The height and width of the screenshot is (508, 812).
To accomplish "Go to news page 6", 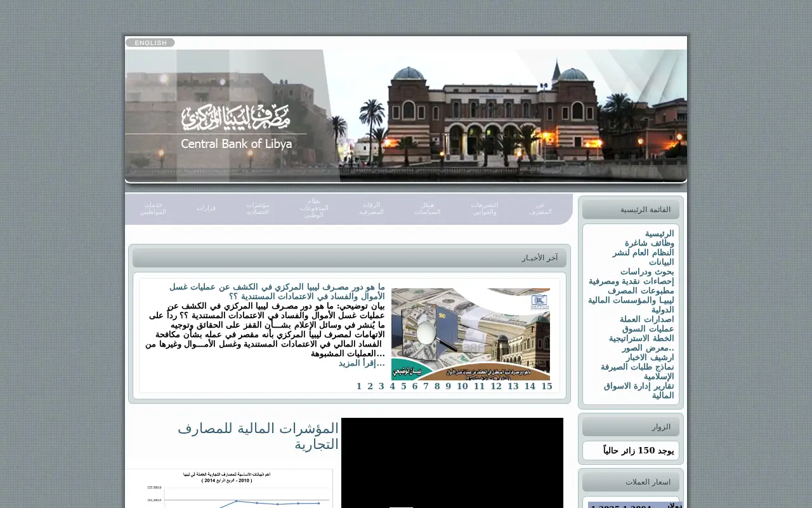I will pyautogui.click(x=415, y=386).
